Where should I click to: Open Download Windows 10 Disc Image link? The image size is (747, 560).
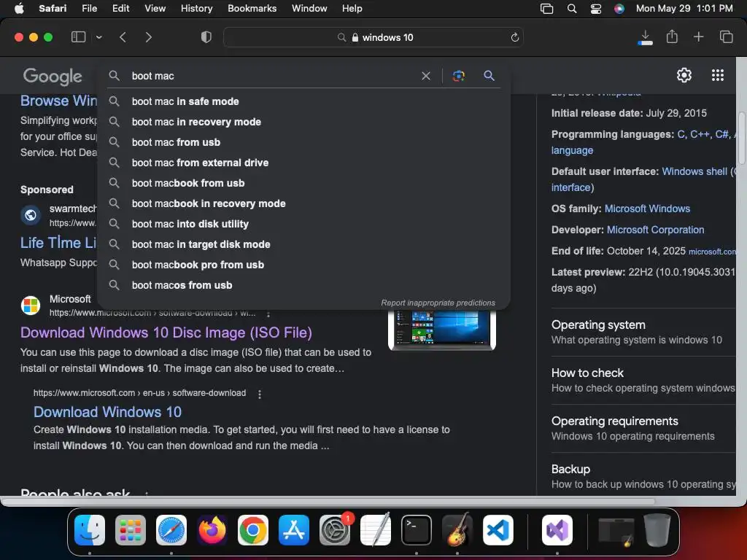click(x=166, y=332)
